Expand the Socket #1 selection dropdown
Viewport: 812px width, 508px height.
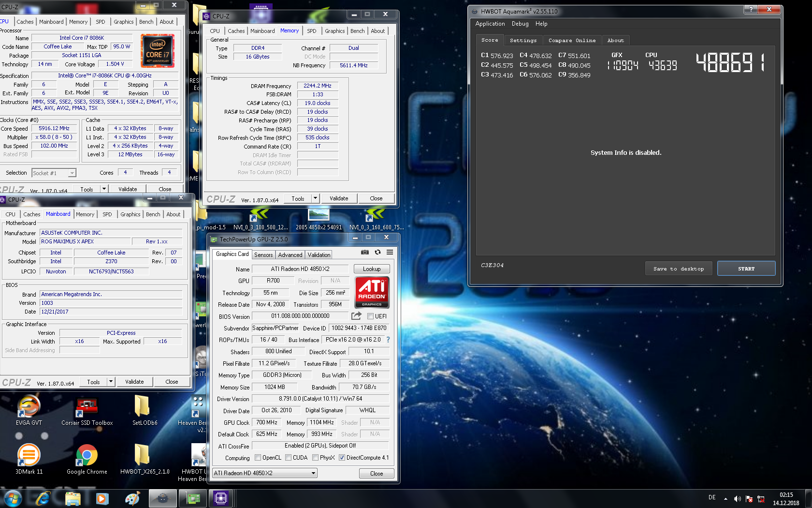click(72, 173)
